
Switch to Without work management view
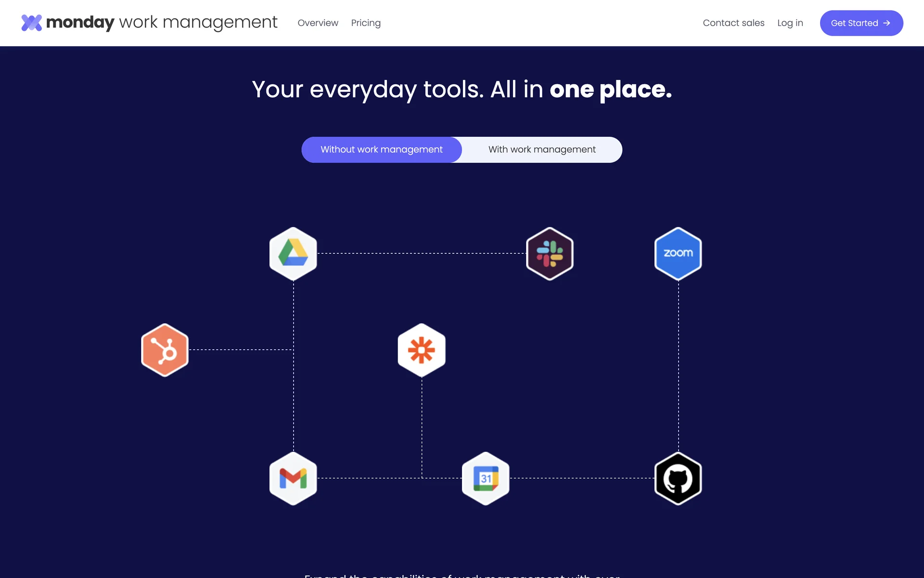tap(382, 150)
